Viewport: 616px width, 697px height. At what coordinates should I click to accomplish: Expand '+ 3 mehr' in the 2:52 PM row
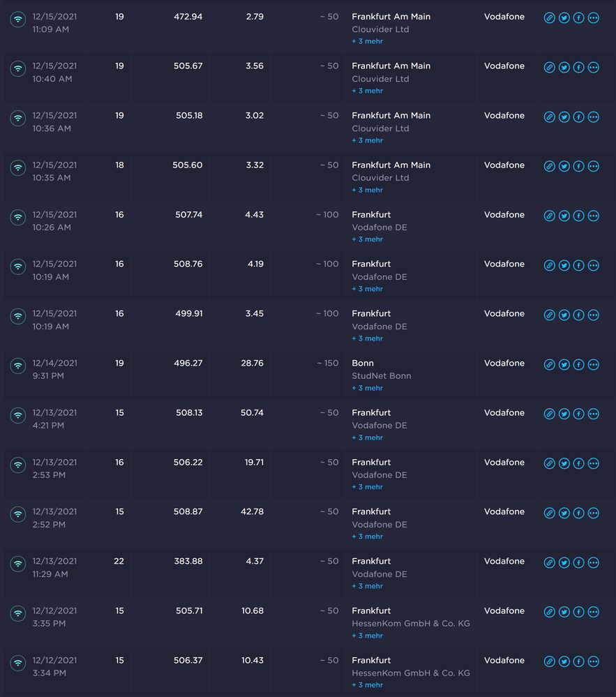coord(367,537)
